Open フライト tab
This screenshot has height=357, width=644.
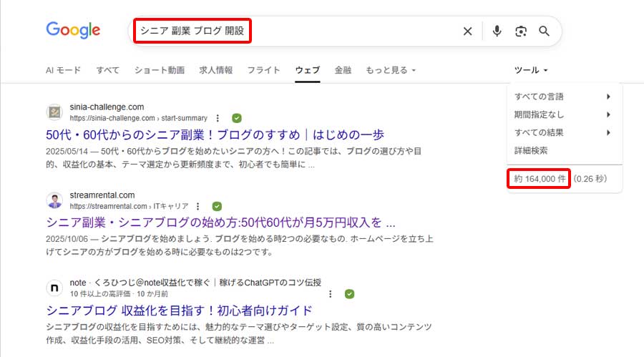pos(263,70)
